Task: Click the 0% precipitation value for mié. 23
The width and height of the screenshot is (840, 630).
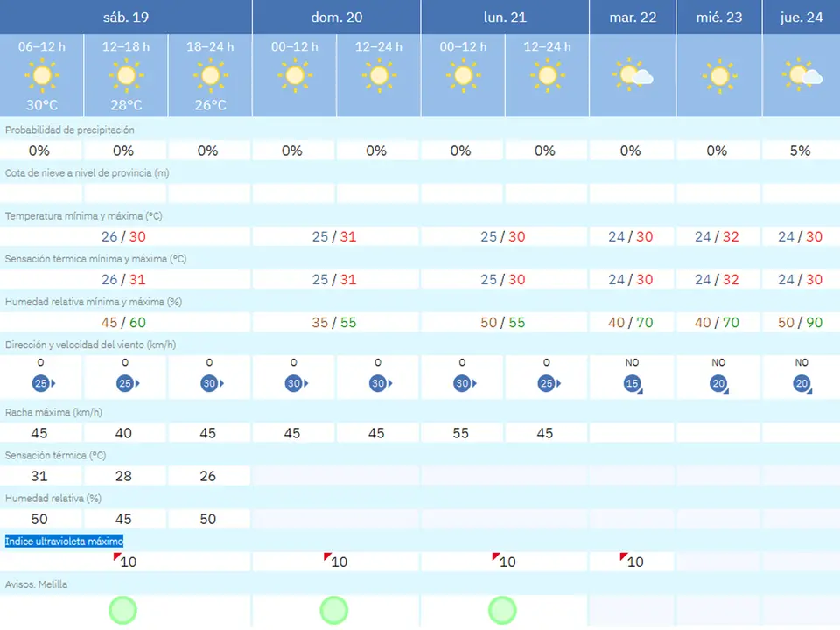Action: pos(717,150)
